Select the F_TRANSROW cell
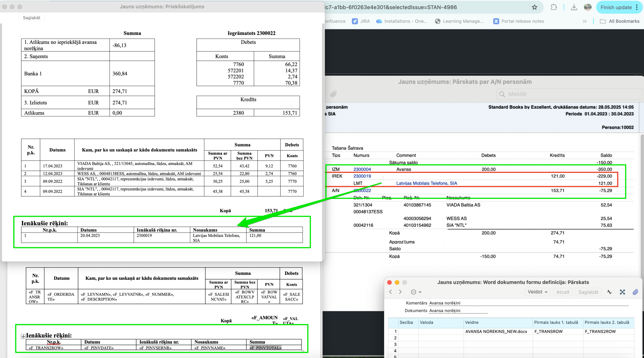The image size is (644, 358). 558,332
